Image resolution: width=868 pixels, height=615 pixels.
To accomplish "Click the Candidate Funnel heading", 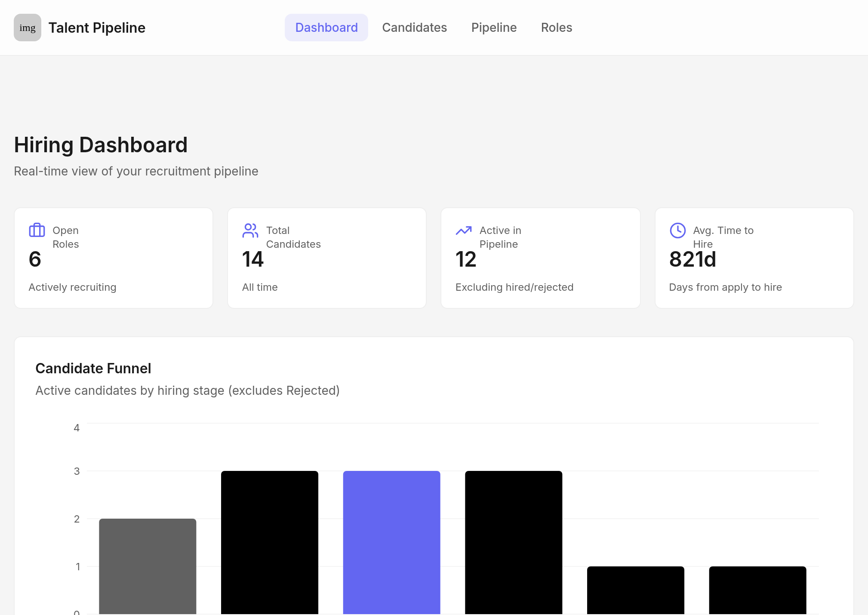I will point(93,369).
